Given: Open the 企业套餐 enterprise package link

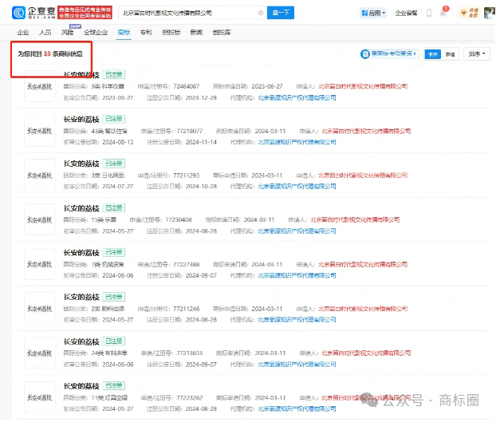Looking at the screenshot, I should [x=406, y=13].
